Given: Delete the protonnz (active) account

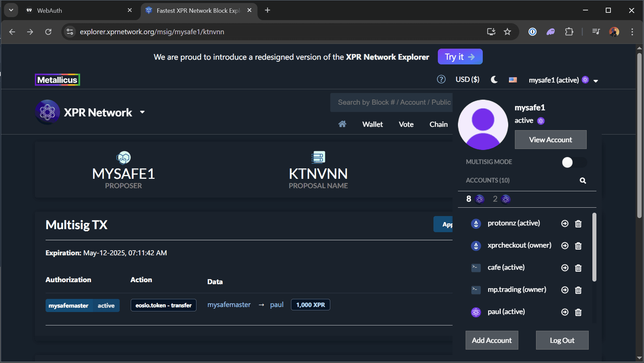Looking at the screenshot, I should (578, 223).
